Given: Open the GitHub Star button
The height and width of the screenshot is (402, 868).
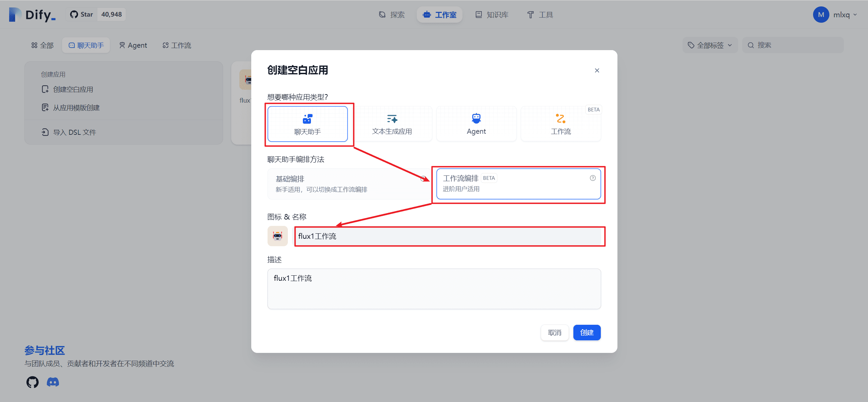Looking at the screenshot, I should 81,15.
